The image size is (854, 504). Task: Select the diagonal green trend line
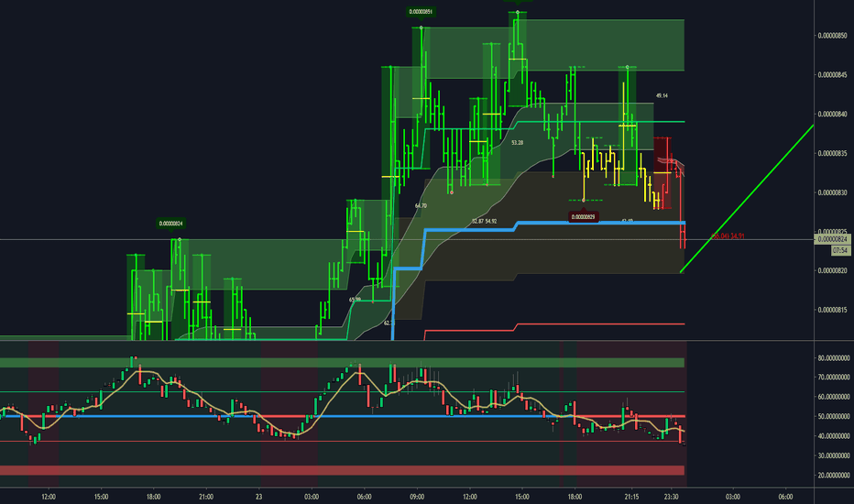[747, 198]
